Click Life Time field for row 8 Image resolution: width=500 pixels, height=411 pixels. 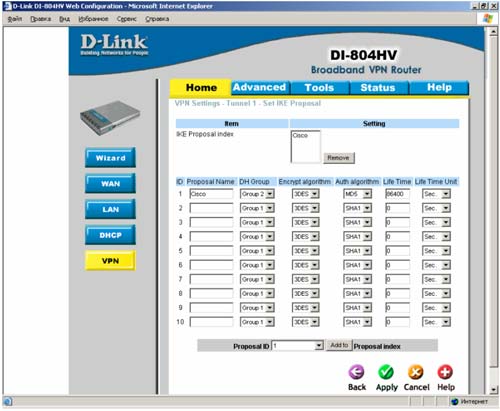click(397, 294)
